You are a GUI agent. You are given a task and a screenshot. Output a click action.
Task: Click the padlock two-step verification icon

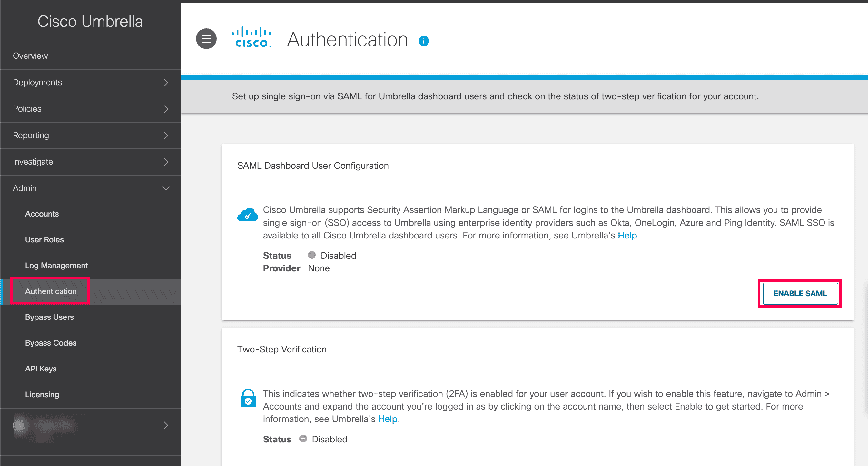pyautogui.click(x=248, y=398)
